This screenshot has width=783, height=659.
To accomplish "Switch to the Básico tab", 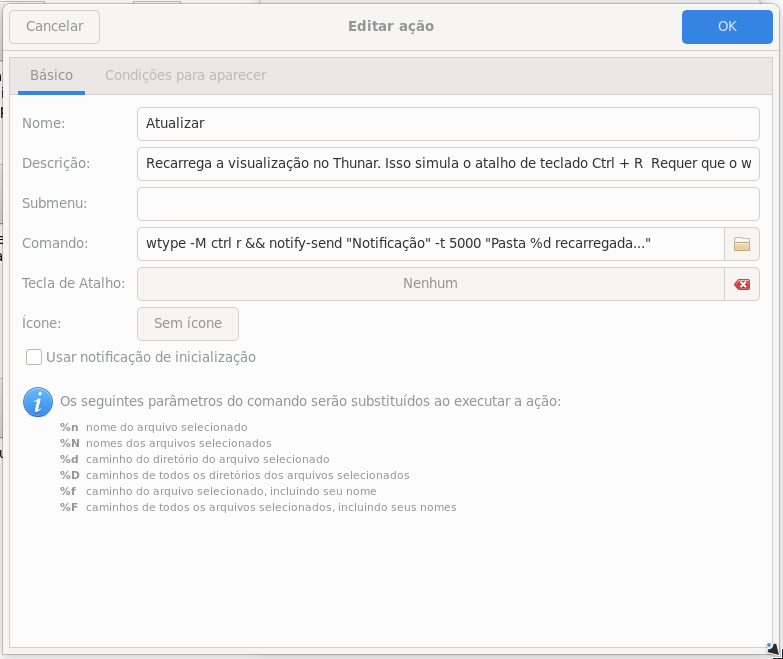I will coord(51,76).
